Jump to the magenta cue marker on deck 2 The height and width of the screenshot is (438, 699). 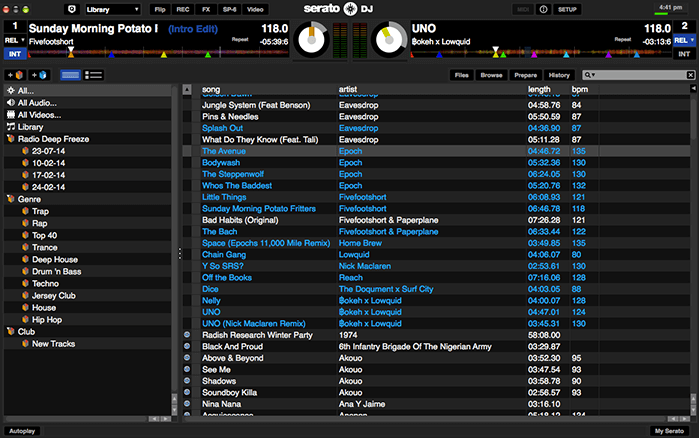(x=534, y=55)
